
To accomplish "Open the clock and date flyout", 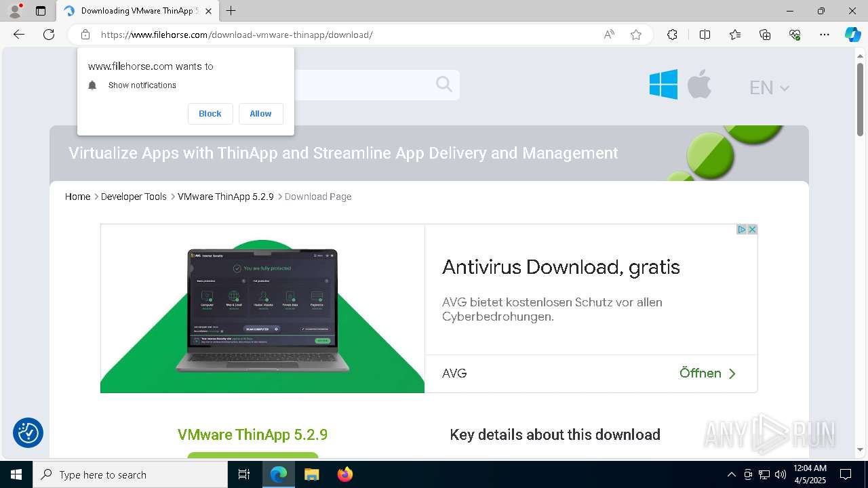I will click(x=810, y=474).
